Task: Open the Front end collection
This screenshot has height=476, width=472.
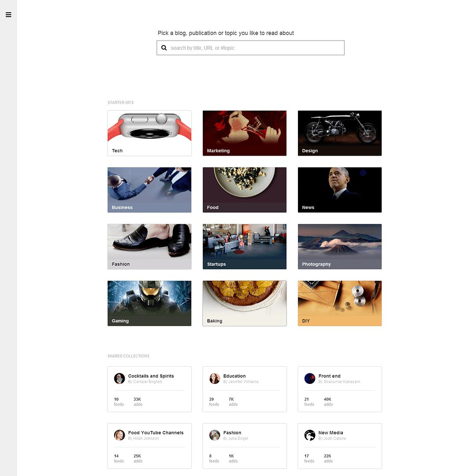Action: (x=339, y=389)
